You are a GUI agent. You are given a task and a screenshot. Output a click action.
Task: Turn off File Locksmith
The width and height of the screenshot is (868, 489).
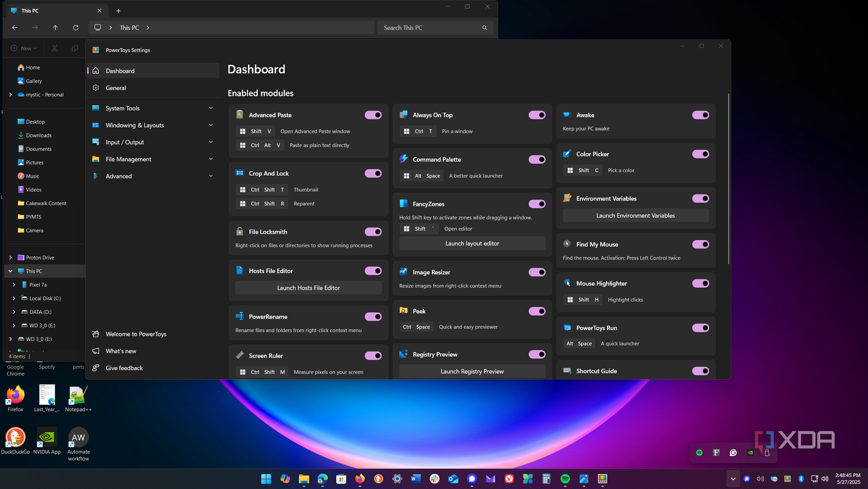tap(373, 232)
